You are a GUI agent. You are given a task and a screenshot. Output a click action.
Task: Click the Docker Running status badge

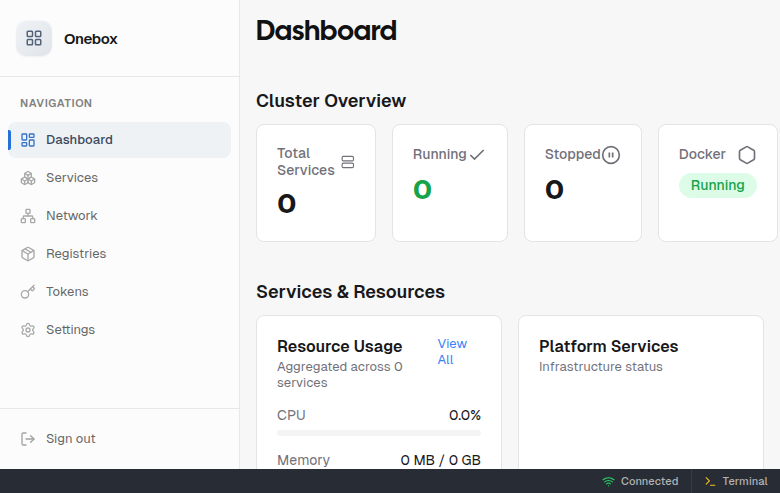tap(717, 185)
